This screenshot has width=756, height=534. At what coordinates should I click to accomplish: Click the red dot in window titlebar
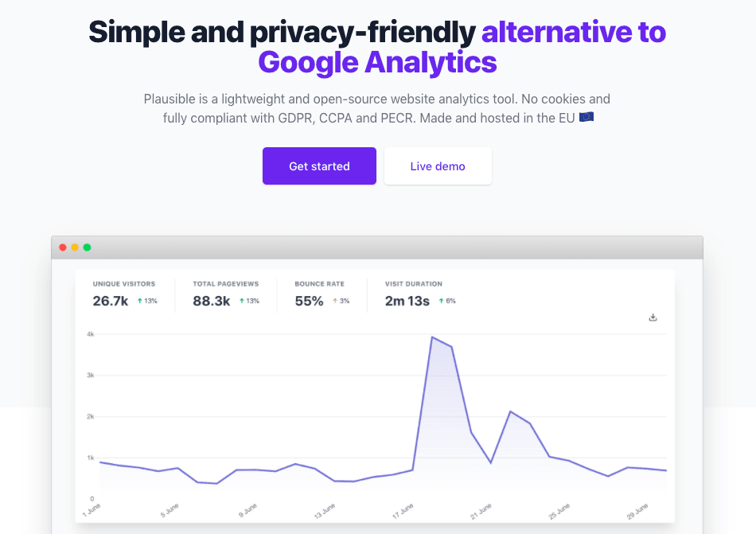pos(63,248)
